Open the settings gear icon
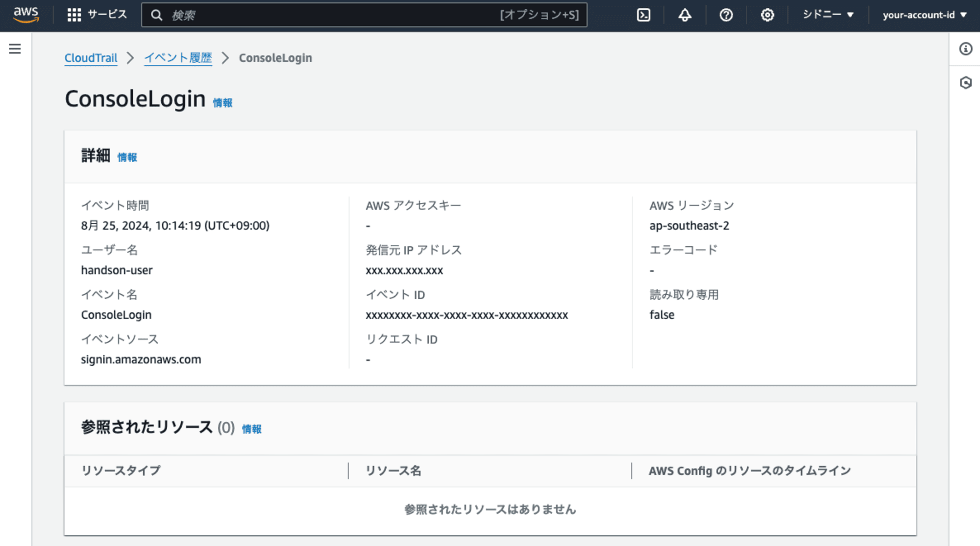 (767, 15)
